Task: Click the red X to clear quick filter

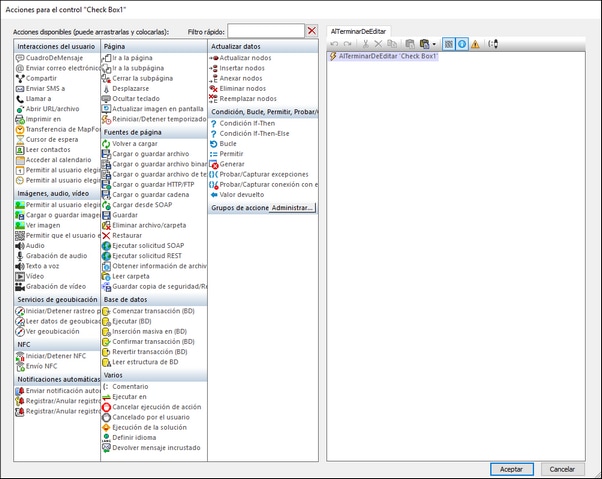Action: (x=312, y=31)
